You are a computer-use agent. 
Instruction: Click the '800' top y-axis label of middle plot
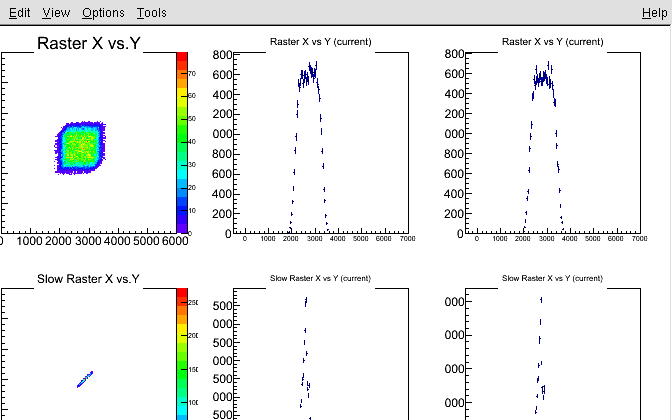pos(222,55)
